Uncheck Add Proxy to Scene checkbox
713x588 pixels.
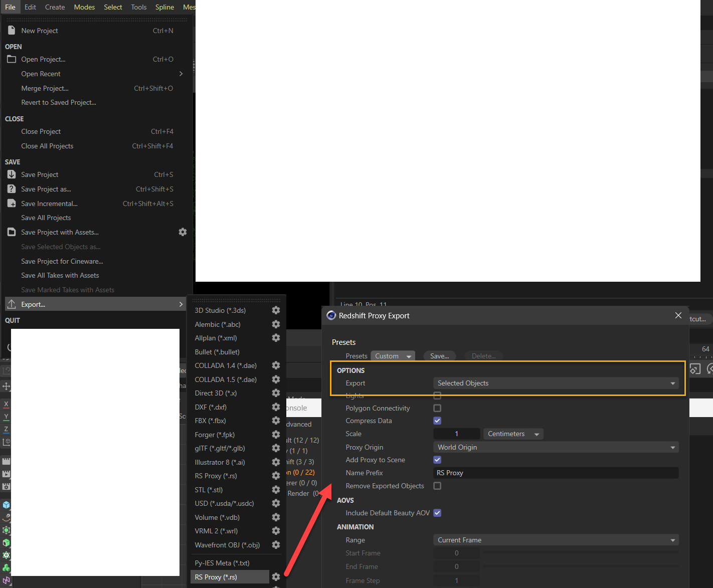point(437,460)
